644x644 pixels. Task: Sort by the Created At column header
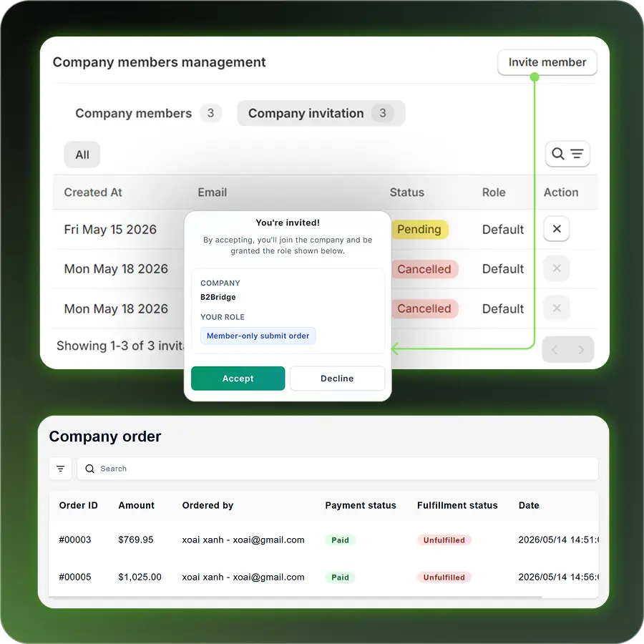coord(93,192)
